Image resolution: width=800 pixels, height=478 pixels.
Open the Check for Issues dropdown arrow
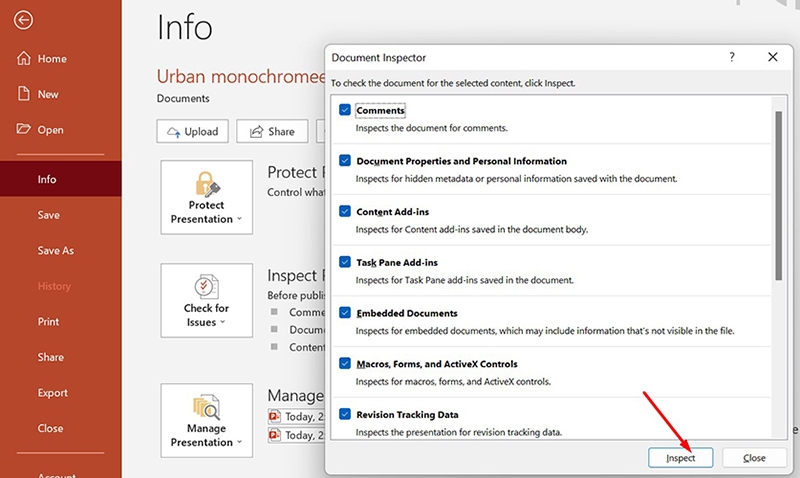coord(222,322)
